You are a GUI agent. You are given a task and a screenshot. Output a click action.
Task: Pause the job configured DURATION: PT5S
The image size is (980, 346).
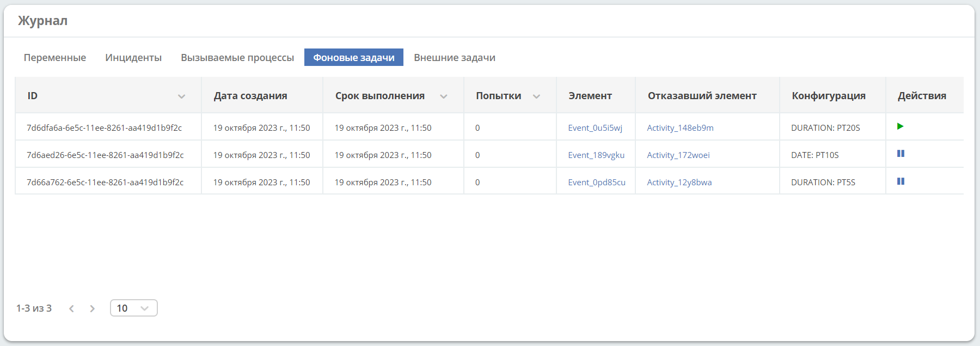tap(901, 181)
